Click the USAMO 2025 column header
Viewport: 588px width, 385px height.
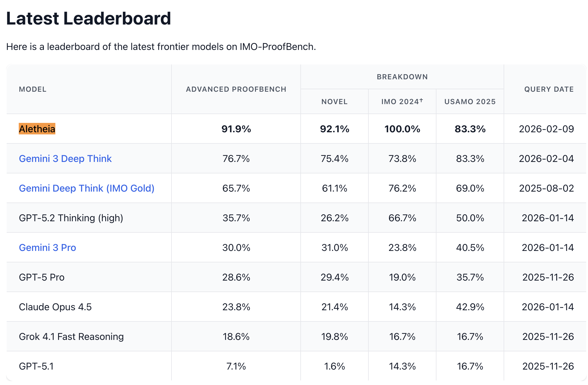[470, 102]
